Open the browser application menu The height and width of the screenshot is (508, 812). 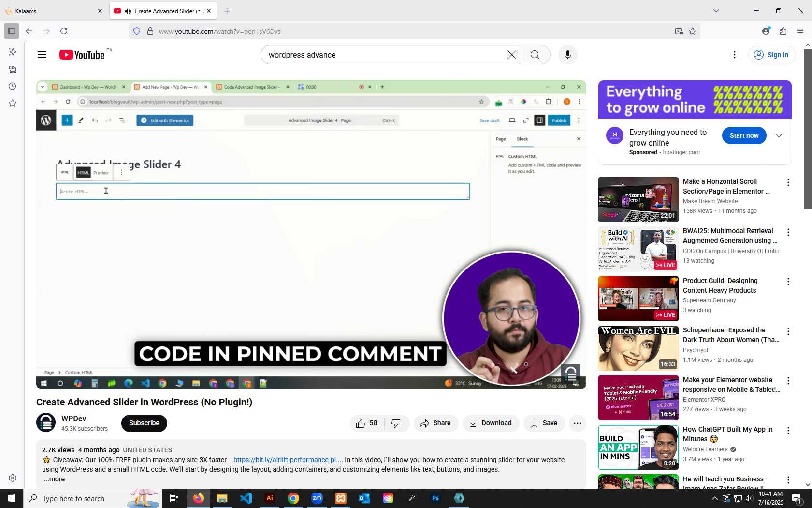tap(800, 31)
